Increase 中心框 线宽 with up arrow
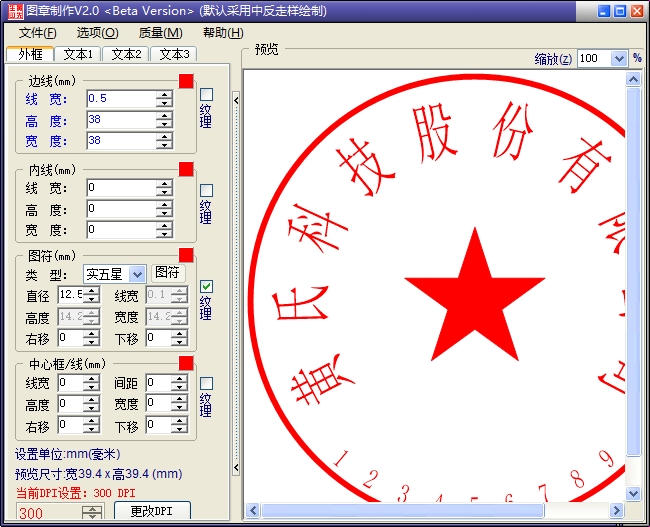 coord(91,379)
